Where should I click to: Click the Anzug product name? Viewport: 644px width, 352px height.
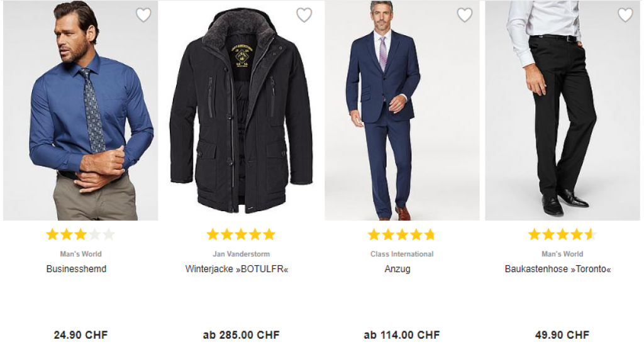[397, 269]
